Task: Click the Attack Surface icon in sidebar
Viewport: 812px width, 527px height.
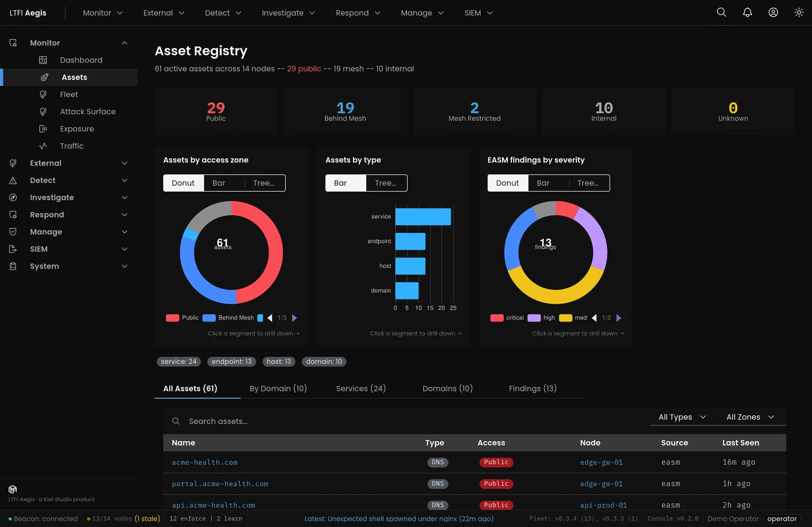Action: click(x=43, y=112)
